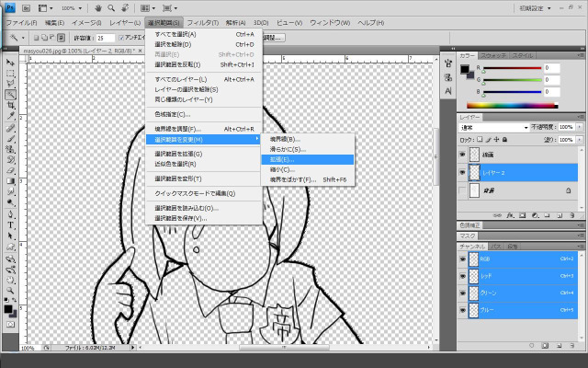Hide the レイヤー 2 layer visibility
This screenshot has width=588, height=368.
[x=463, y=172]
